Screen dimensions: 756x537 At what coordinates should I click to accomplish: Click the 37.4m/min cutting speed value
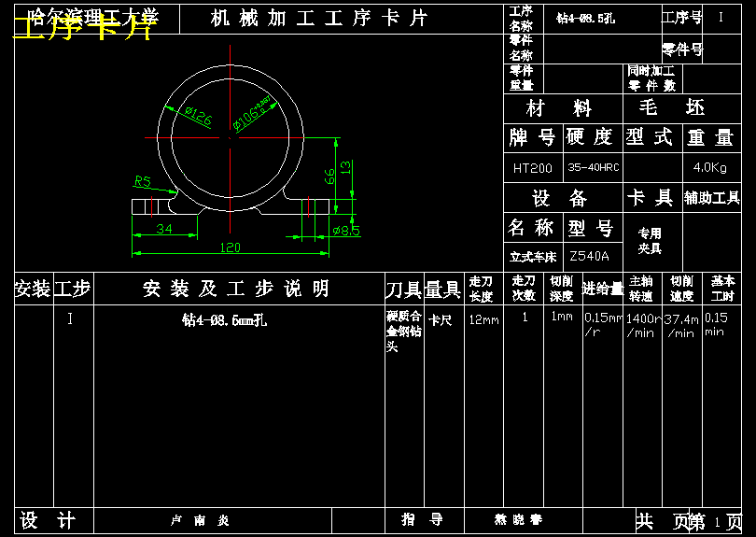pos(681,326)
